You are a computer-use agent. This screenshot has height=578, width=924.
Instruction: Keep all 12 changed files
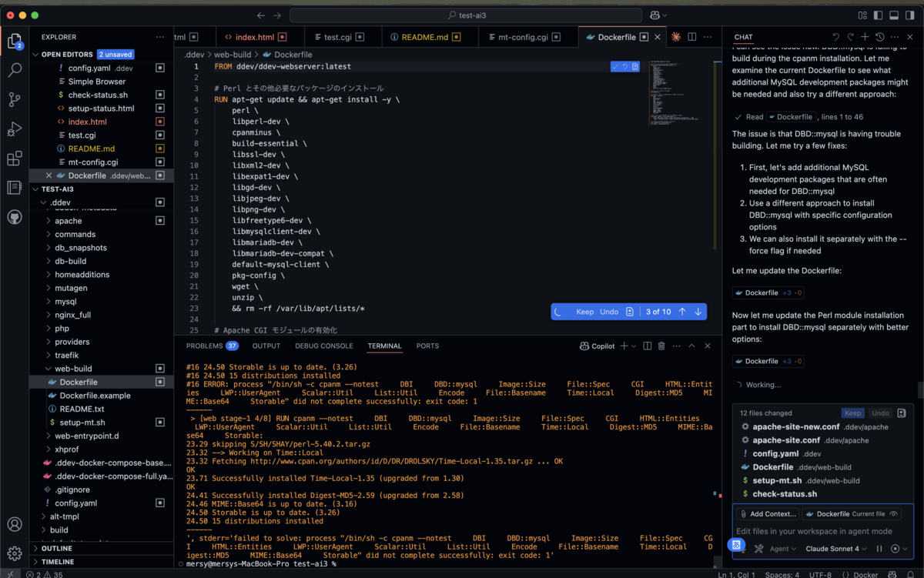(x=852, y=413)
